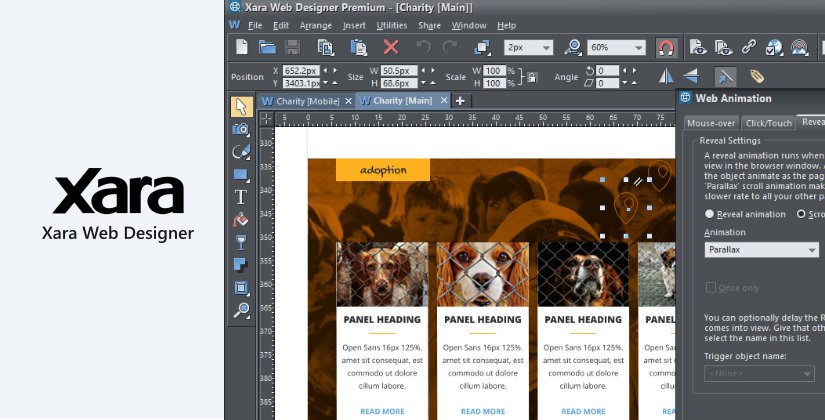This screenshot has height=420, width=825.
Task: Switch to the Charity [Mobile] document tab
Action: [x=301, y=101]
